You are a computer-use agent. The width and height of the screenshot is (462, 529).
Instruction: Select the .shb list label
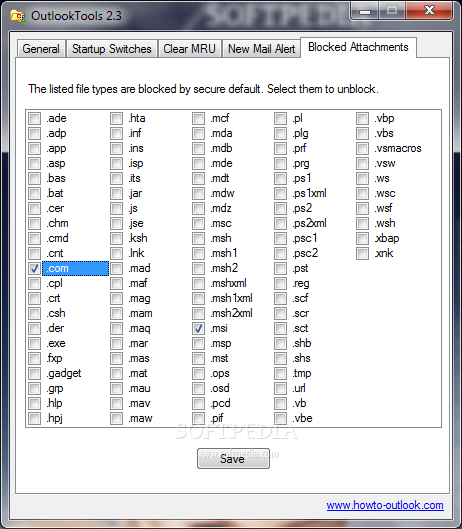[301, 343]
